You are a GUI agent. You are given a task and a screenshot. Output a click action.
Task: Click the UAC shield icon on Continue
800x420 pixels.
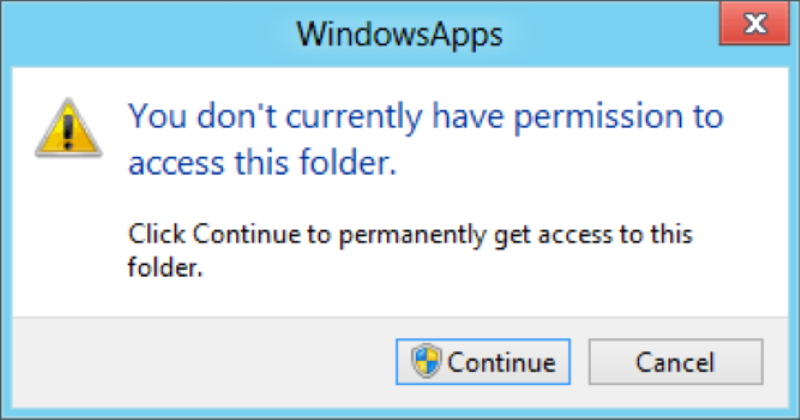click(x=427, y=361)
